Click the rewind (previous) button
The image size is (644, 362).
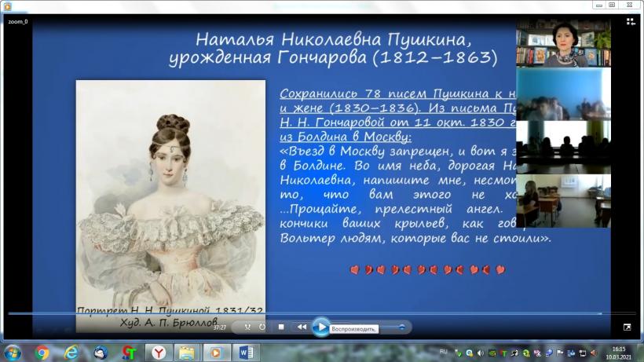click(302, 327)
